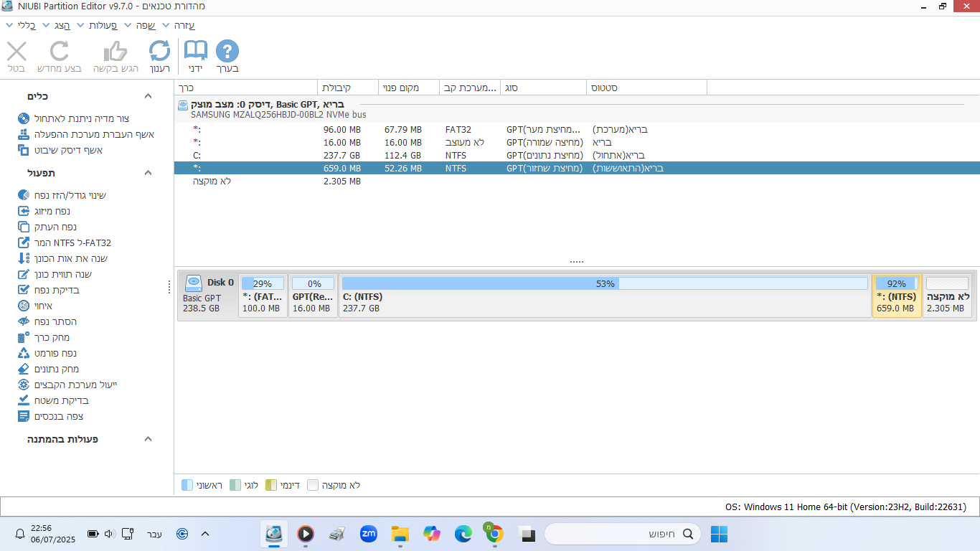
Task: Open the הצג menu
Action: coord(57,25)
